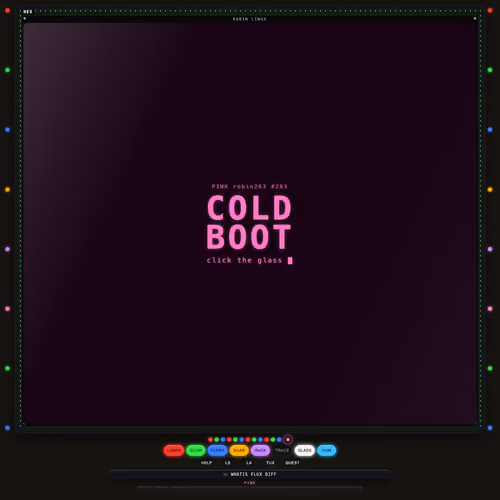500x500 pixels.
Task: Click the HEX label at the bezel corner
Action: point(28,12)
